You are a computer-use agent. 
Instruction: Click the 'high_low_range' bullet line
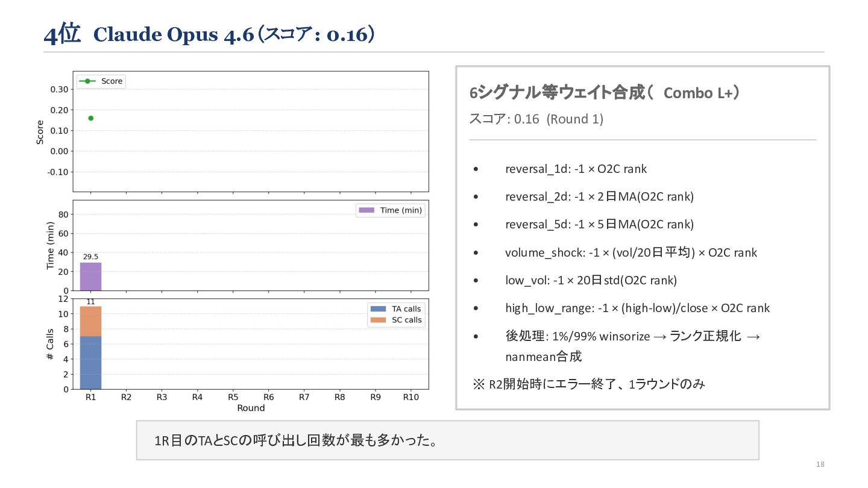point(637,308)
